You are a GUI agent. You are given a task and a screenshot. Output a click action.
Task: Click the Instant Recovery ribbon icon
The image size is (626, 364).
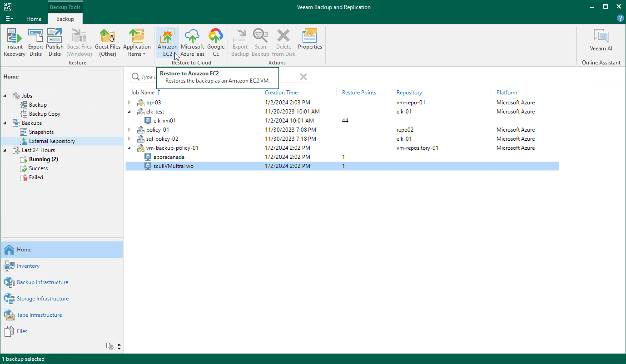[x=15, y=43]
